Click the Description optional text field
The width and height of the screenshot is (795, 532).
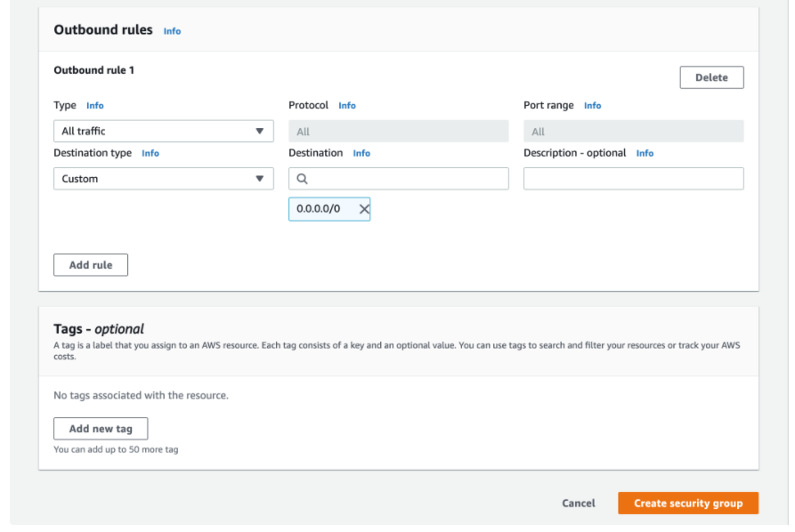(633, 179)
